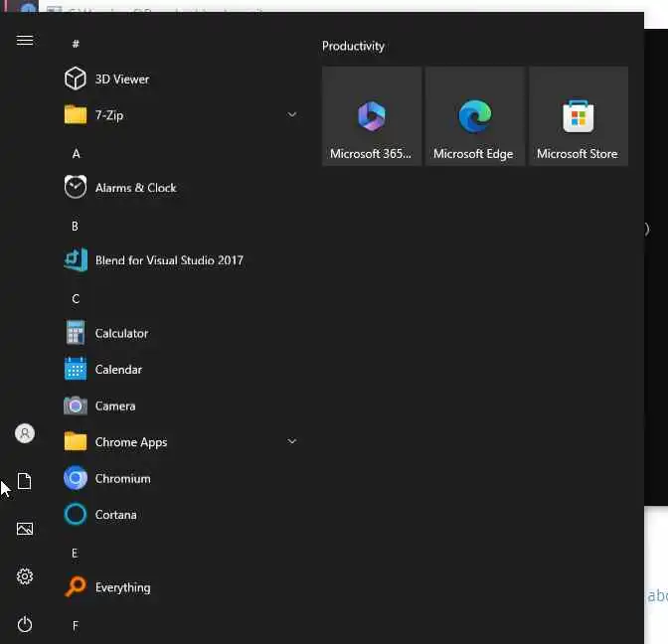Open user account icon in sidebar
Image resolution: width=668 pixels, height=644 pixels.
coord(25,433)
